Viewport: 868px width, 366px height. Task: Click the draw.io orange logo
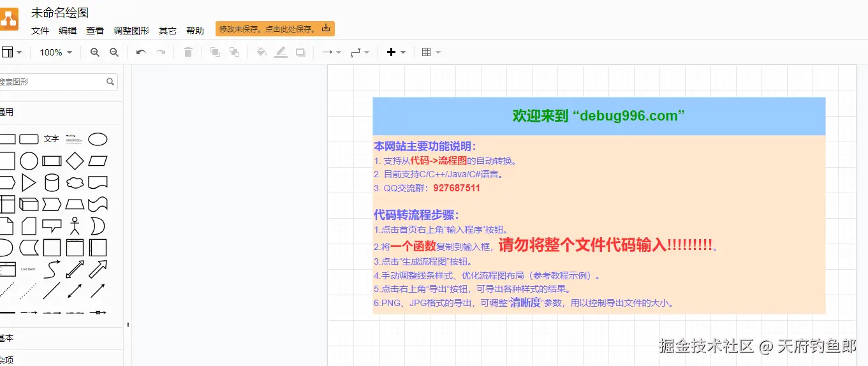pos(9,20)
